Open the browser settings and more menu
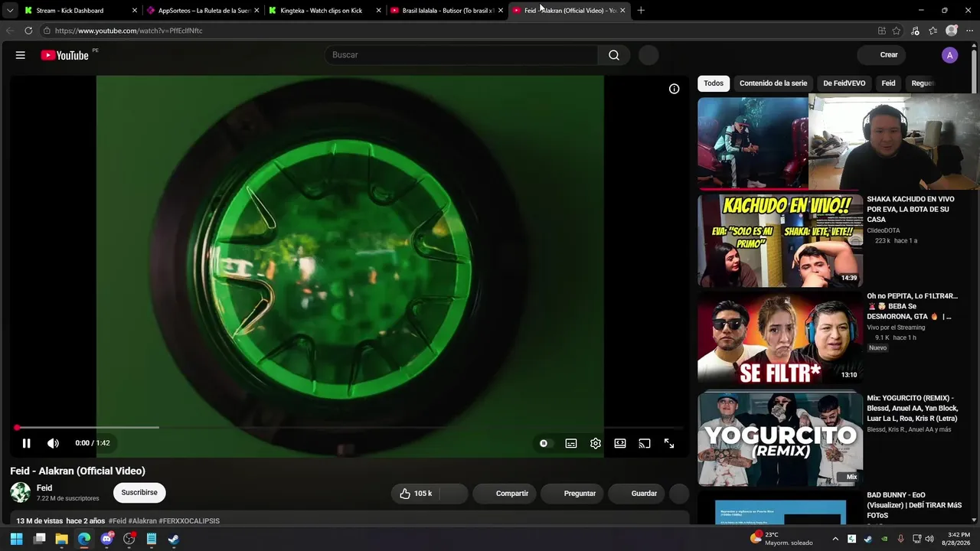The image size is (980, 551). 969,31
